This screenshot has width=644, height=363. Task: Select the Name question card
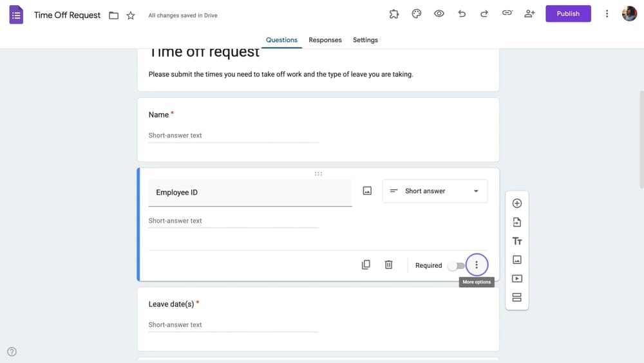pos(318,129)
